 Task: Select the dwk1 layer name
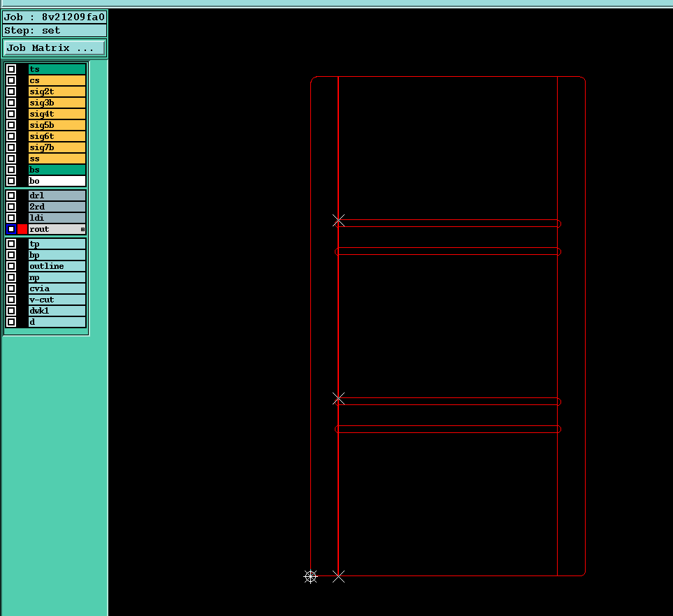[57, 311]
